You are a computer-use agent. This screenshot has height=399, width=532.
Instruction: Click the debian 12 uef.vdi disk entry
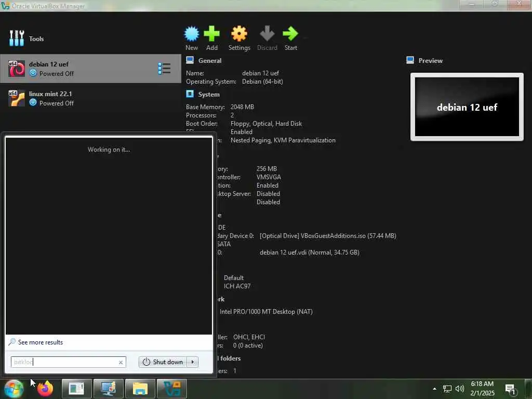[x=310, y=252]
